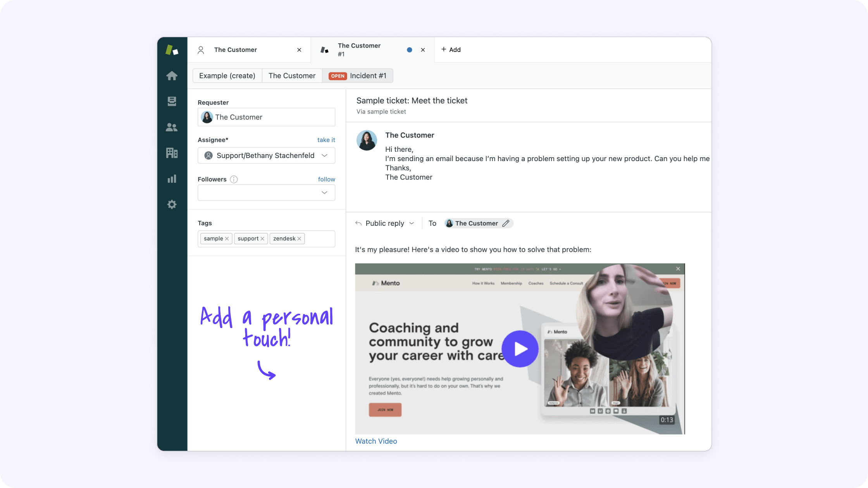
Task: Switch to The Customer user tab
Action: pyautogui.click(x=249, y=50)
